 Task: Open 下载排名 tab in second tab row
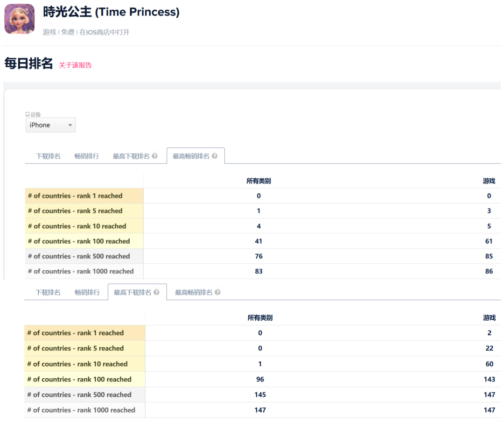click(x=48, y=293)
